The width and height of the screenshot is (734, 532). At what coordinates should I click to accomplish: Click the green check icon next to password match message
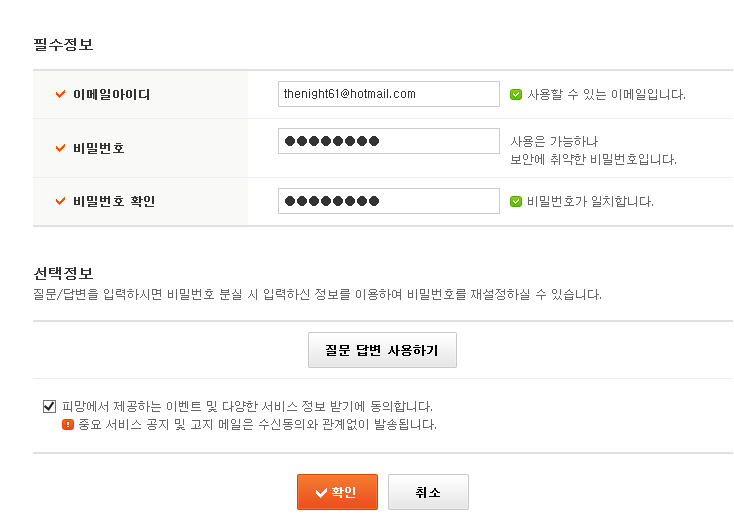[516, 201]
